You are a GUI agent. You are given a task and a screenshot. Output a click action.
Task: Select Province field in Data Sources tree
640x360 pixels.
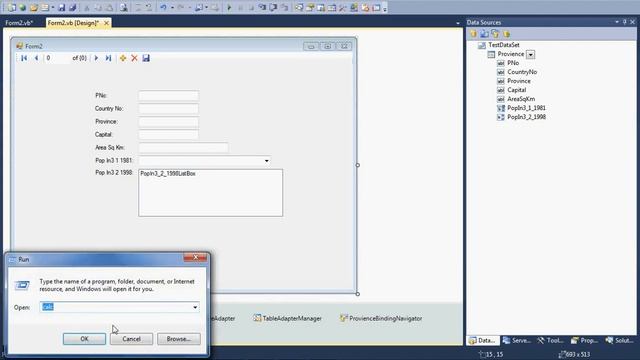[519, 81]
